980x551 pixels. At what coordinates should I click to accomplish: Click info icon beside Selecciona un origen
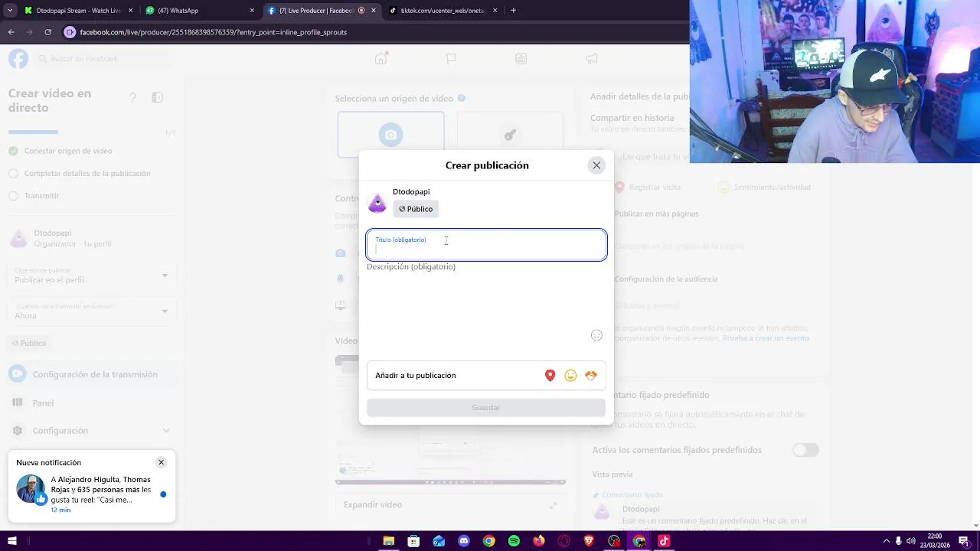pos(461,98)
